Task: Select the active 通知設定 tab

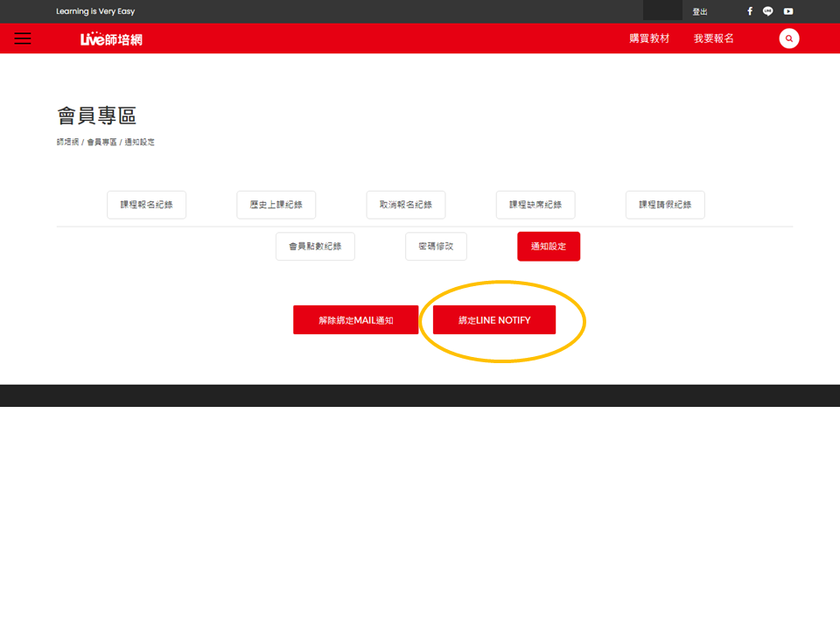Action: [549, 247]
